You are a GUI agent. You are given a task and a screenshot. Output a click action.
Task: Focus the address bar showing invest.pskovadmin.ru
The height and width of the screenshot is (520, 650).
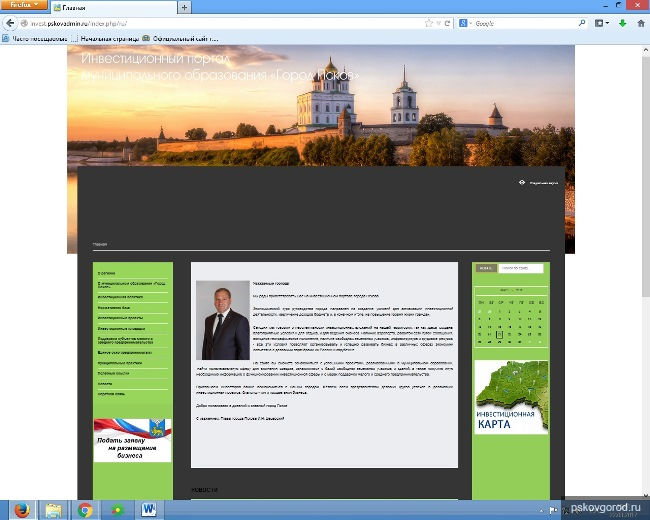pos(224,24)
